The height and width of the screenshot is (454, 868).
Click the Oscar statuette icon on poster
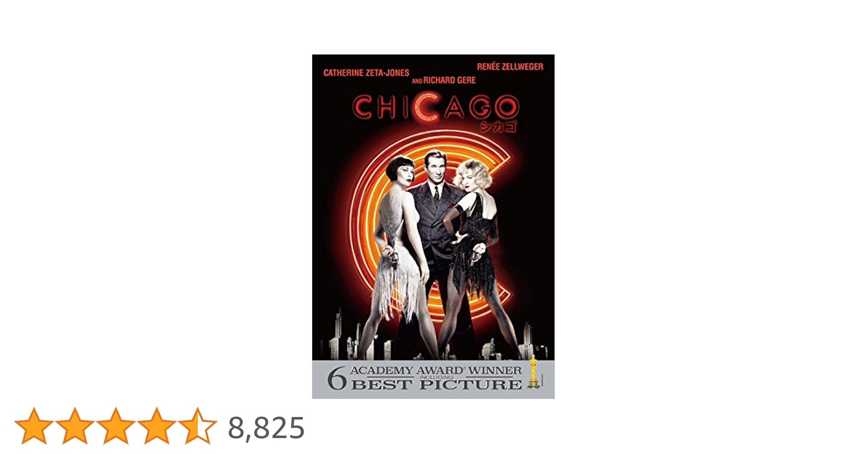[x=533, y=372]
